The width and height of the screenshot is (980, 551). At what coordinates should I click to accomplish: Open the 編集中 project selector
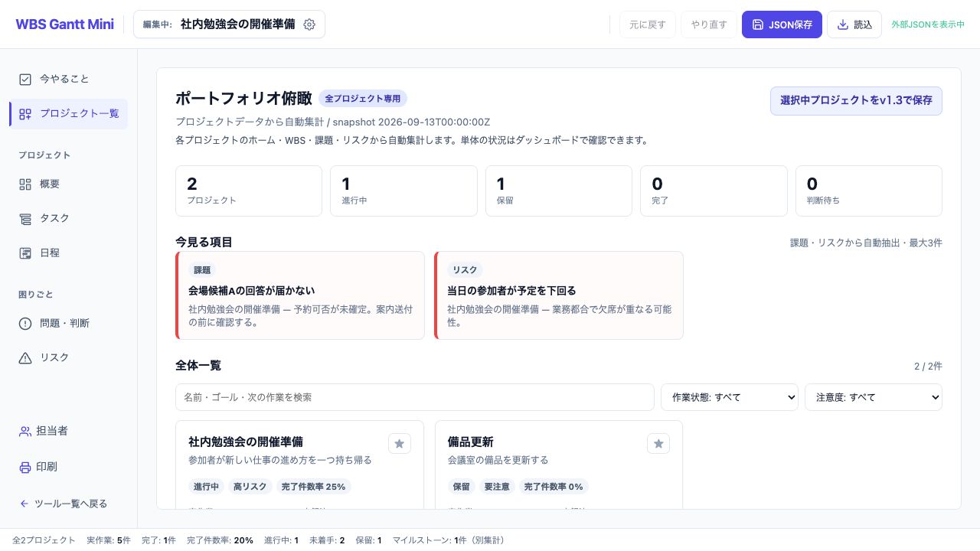point(229,24)
